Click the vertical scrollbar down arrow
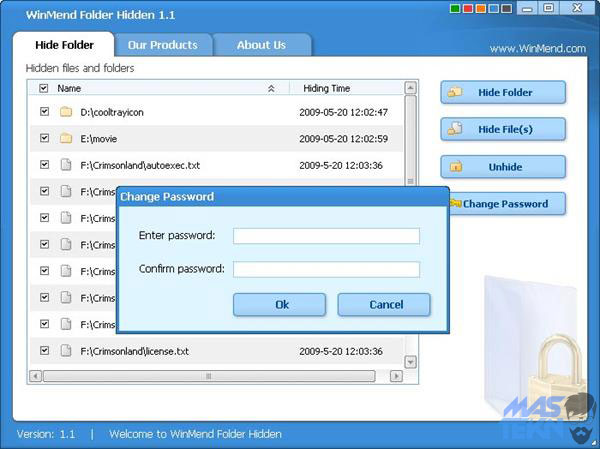The height and width of the screenshot is (449, 600). (410, 362)
